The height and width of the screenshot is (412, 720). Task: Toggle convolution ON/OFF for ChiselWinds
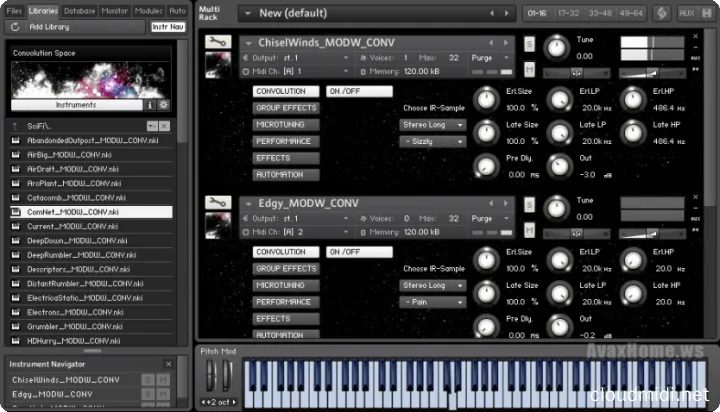pyautogui.click(x=359, y=91)
